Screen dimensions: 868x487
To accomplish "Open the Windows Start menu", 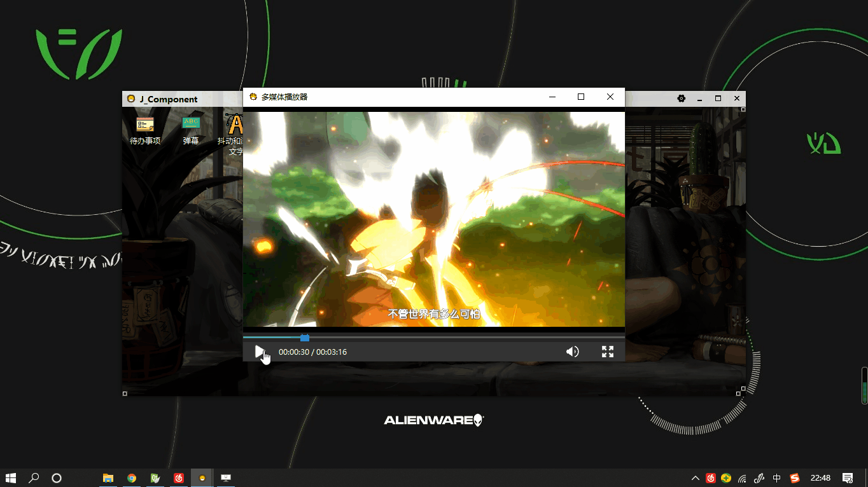I will tap(11, 478).
